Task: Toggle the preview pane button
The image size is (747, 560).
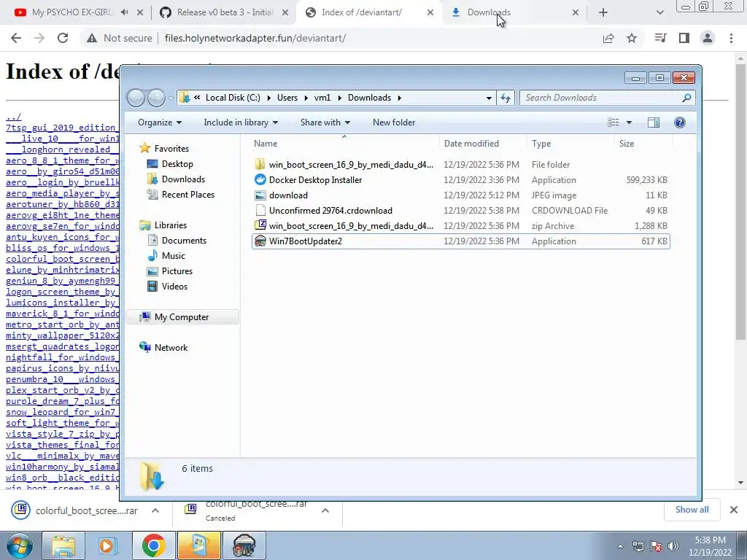Action: (654, 122)
